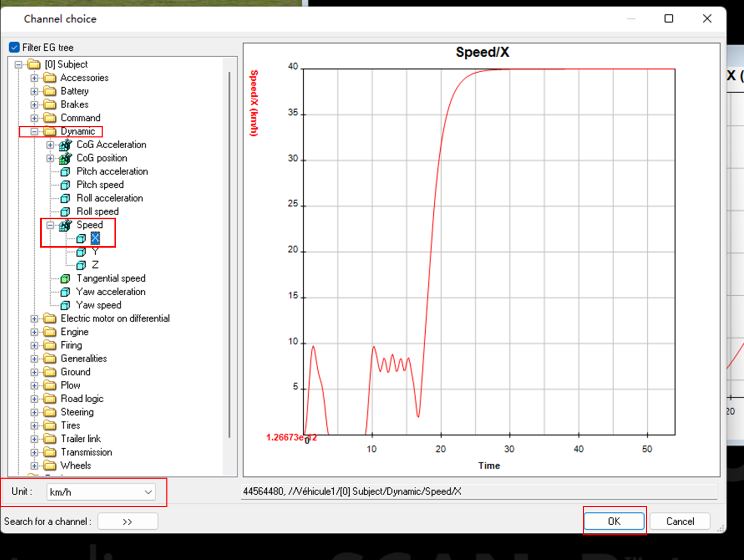The width and height of the screenshot is (744, 560).
Task: Click the Roll speed channel icon
Action: 65,211
